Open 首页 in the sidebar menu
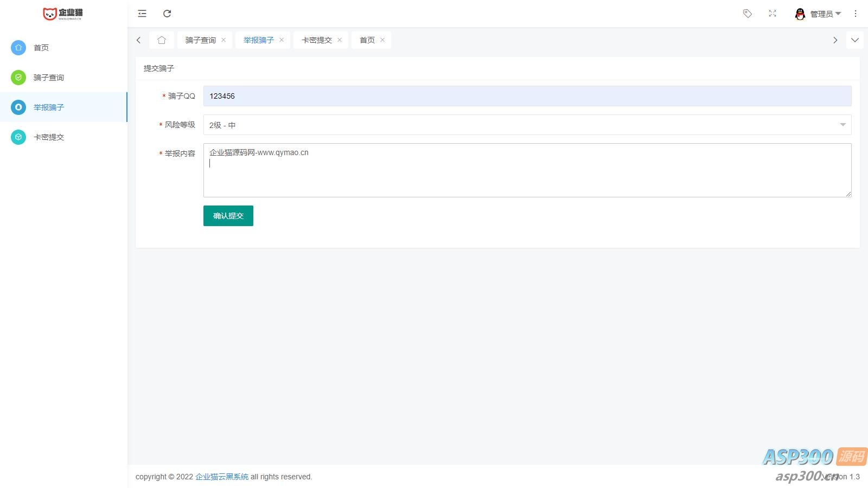The width and height of the screenshot is (868, 488). point(63,48)
